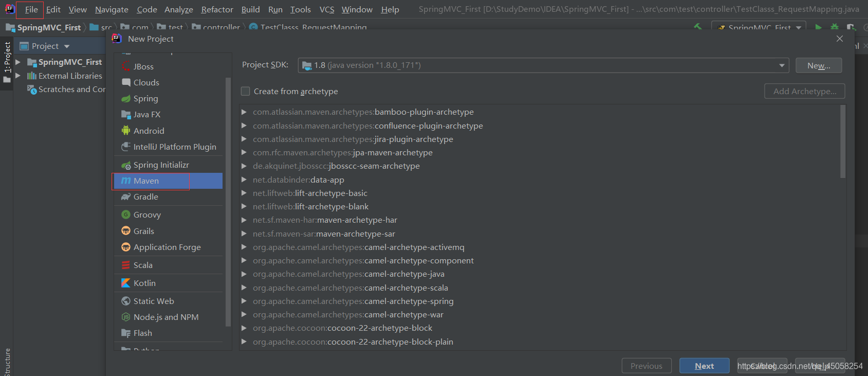The height and width of the screenshot is (376, 868).
Task: Expand External Libraries tree node
Action: [18, 76]
